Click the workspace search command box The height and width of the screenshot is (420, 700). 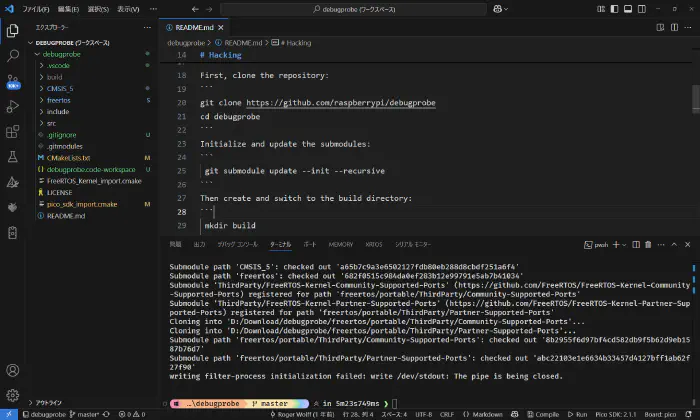[x=354, y=9]
